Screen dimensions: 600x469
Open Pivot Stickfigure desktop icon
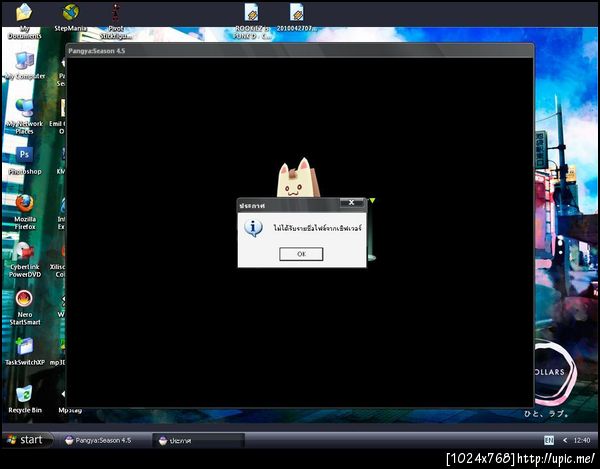pos(116,21)
